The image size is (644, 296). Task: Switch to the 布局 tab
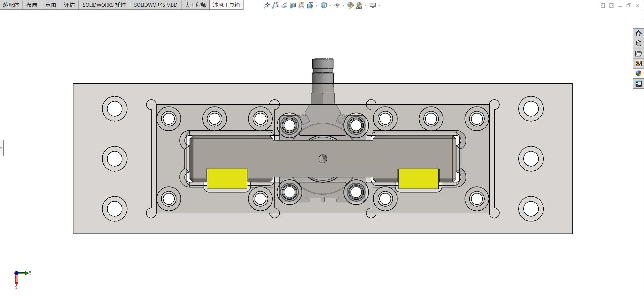pyautogui.click(x=32, y=5)
